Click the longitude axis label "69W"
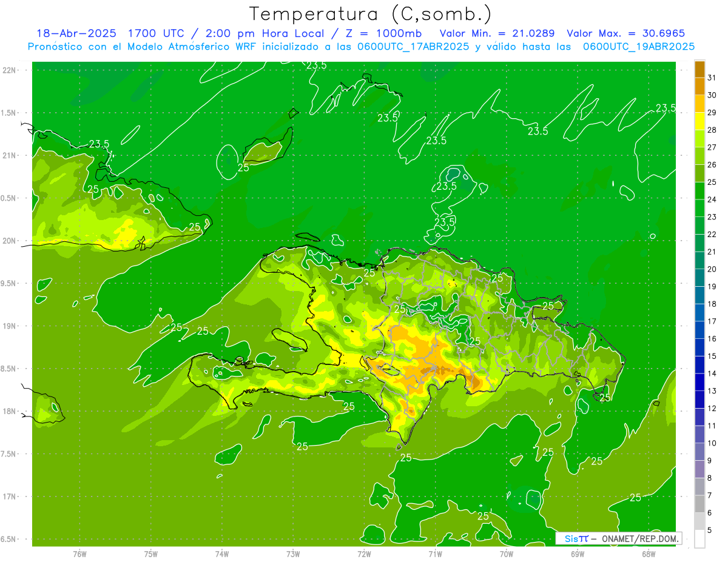This screenshot has height=562, width=728. pos(577,554)
